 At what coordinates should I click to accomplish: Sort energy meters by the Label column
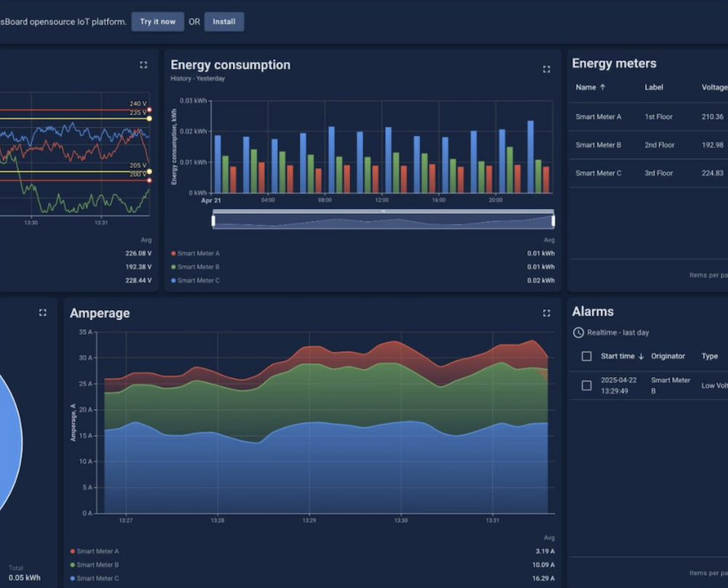[654, 87]
